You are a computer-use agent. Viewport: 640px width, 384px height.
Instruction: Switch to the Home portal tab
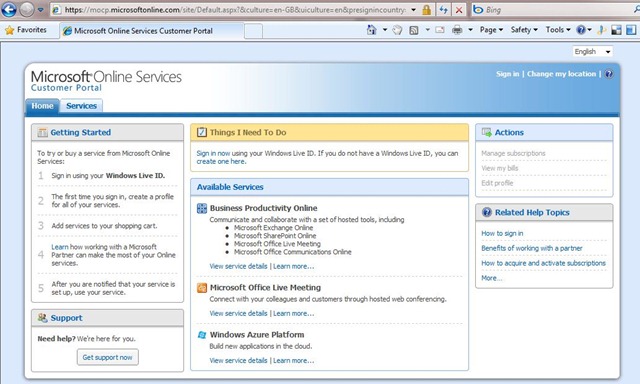click(42, 106)
